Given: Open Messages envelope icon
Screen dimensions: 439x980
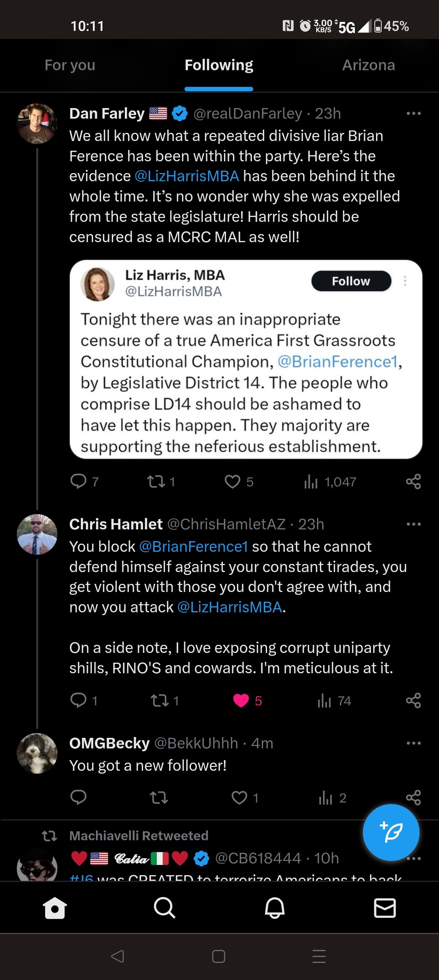Looking at the screenshot, I should click(x=385, y=908).
